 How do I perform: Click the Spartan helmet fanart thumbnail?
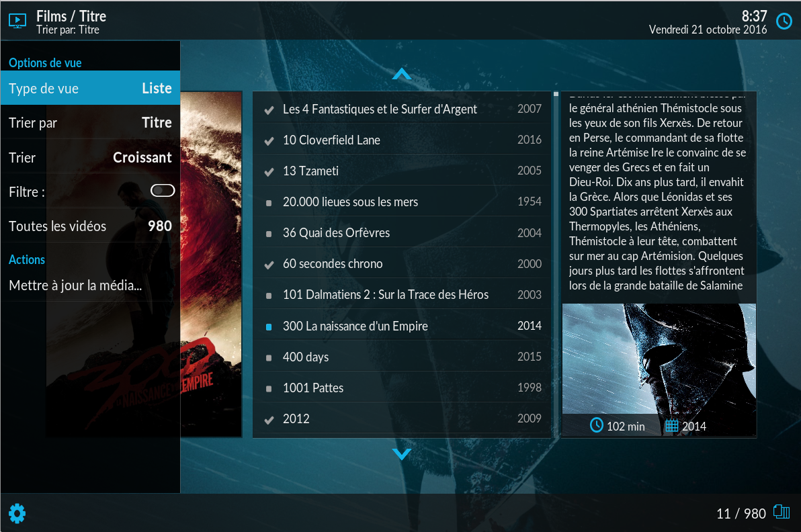tap(659, 359)
